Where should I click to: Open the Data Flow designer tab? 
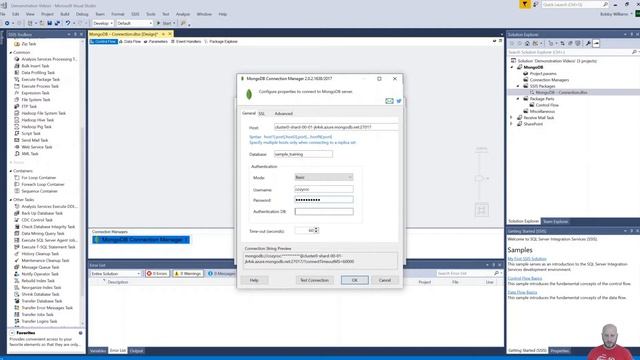coord(130,42)
